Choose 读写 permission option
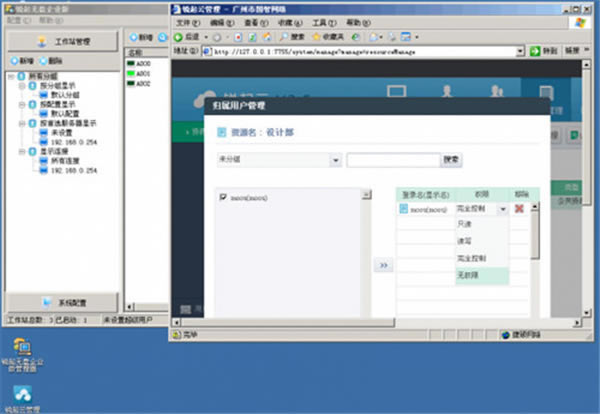 coord(482,241)
